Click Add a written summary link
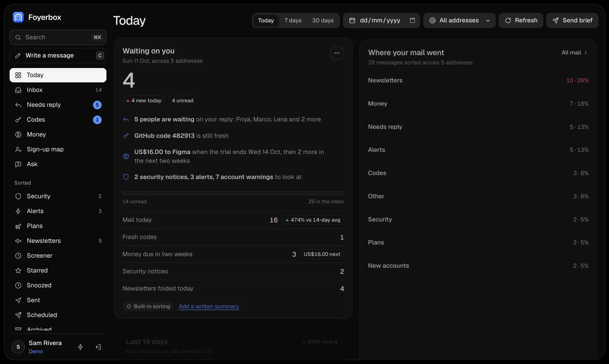 [x=209, y=306]
